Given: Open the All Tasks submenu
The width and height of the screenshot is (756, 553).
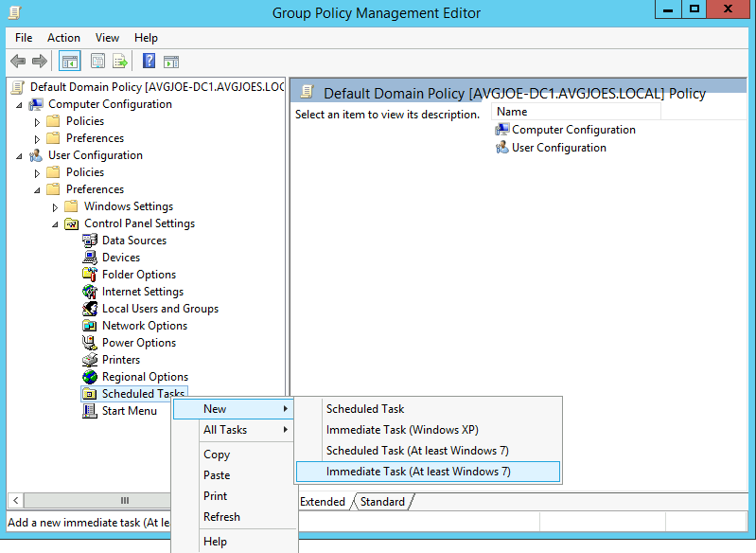Looking at the screenshot, I should point(234,430).
